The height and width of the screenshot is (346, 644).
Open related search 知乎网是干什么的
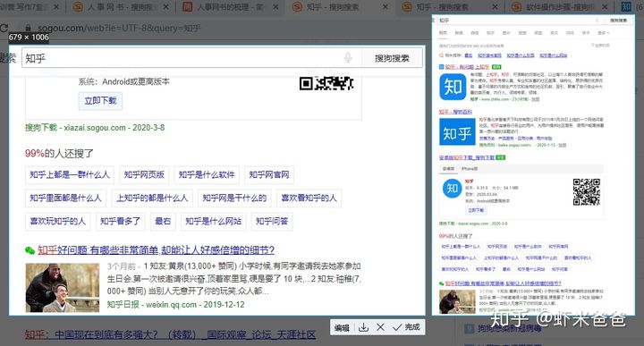[x=234, y=198]
